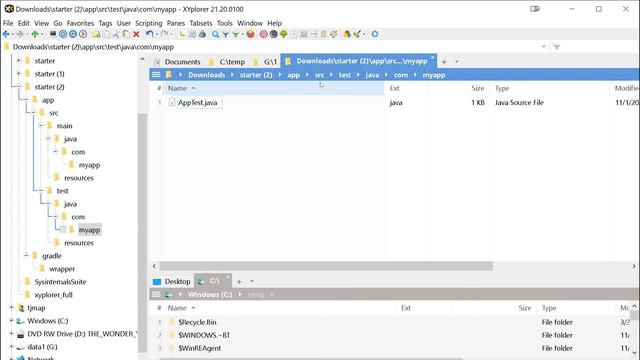The height and width of the screenshot is (360, 640).
Task: Collapse the starter (2) tree node
Action: tap(18, 87)
